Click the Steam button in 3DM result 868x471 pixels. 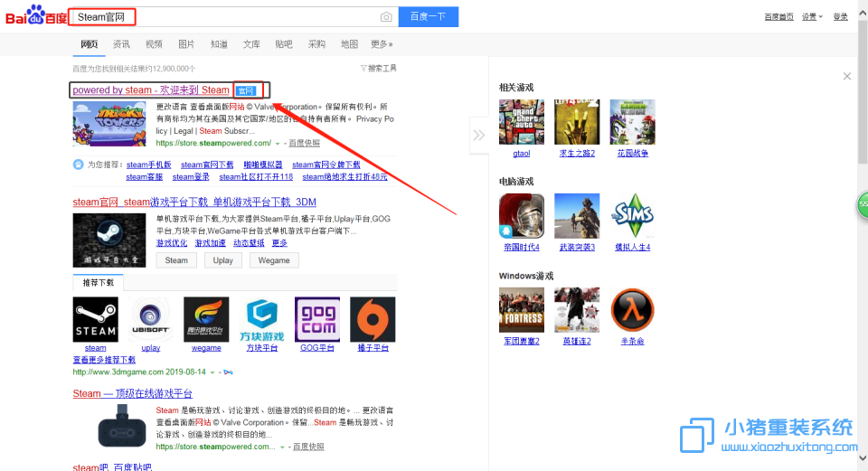[x=176, y=260]
